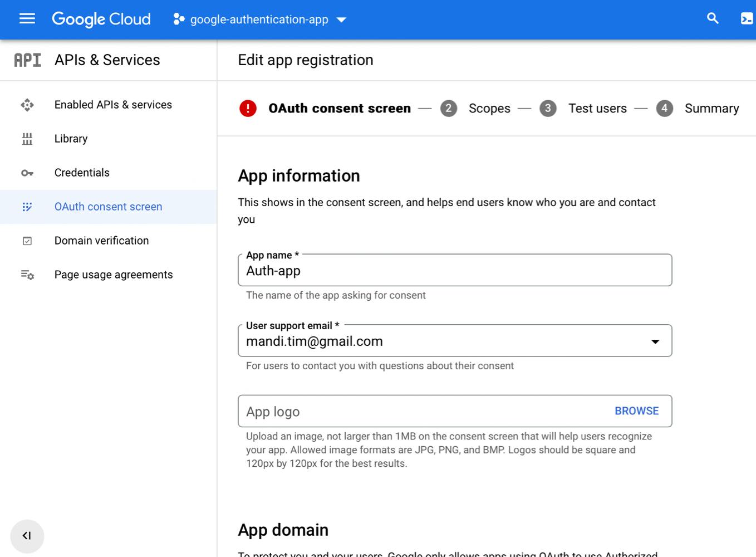Image resolution: width=756 pixels, height=557 pixels.
Task: Open Credentials page
Action: [x=109, y=173]
